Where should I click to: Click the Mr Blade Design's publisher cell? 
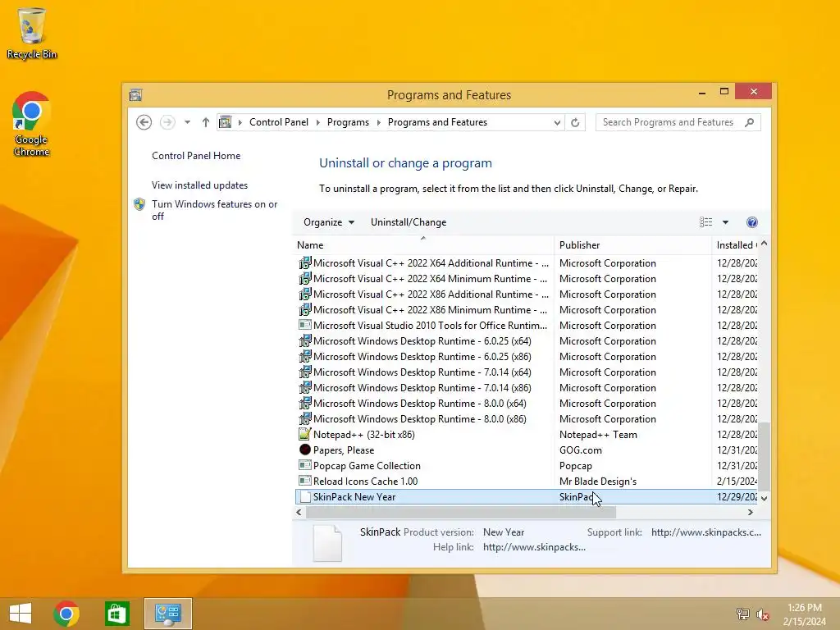(598, 481)
